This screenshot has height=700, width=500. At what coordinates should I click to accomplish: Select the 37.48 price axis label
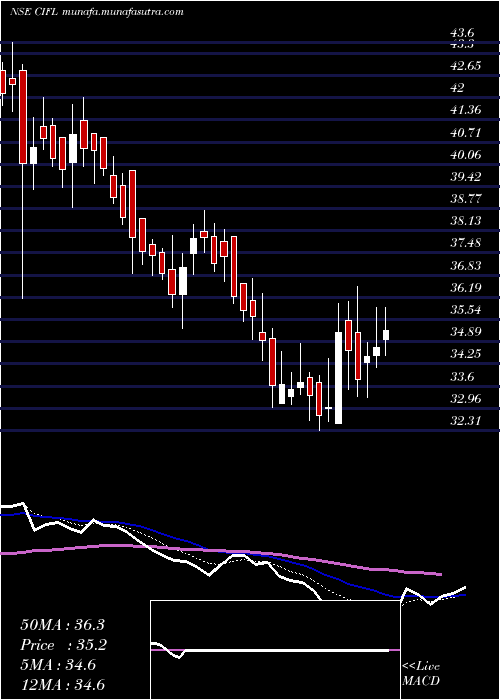coord(466,243)
